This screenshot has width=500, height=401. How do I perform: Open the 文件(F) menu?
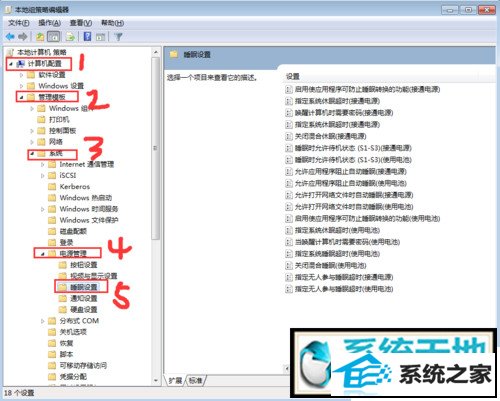(x=19, y=23)
